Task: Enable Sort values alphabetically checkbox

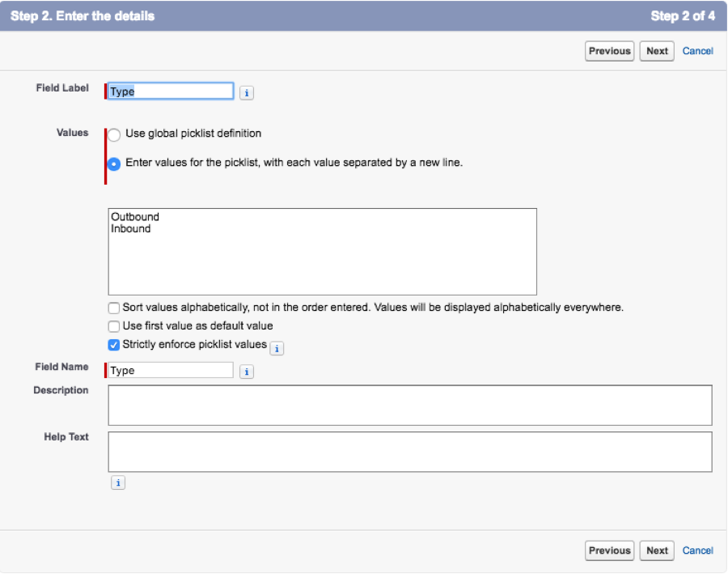Action: 114,308
